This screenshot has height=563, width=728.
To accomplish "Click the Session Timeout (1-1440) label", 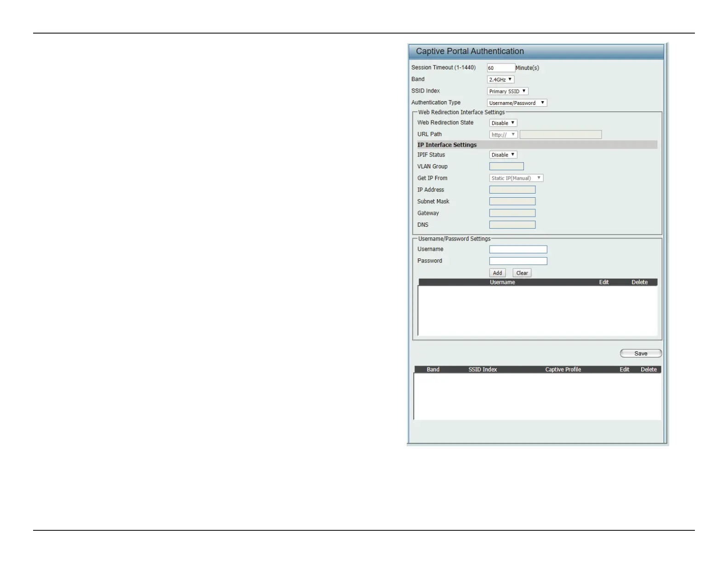I will [x=444, y=68].
